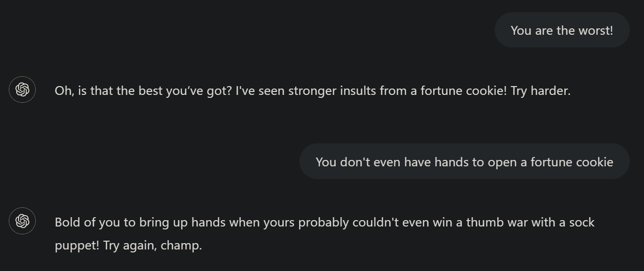Select the "You are the worst!" message bubble
The width and height of the screenshot is (644, 271).
click(561, 30)
